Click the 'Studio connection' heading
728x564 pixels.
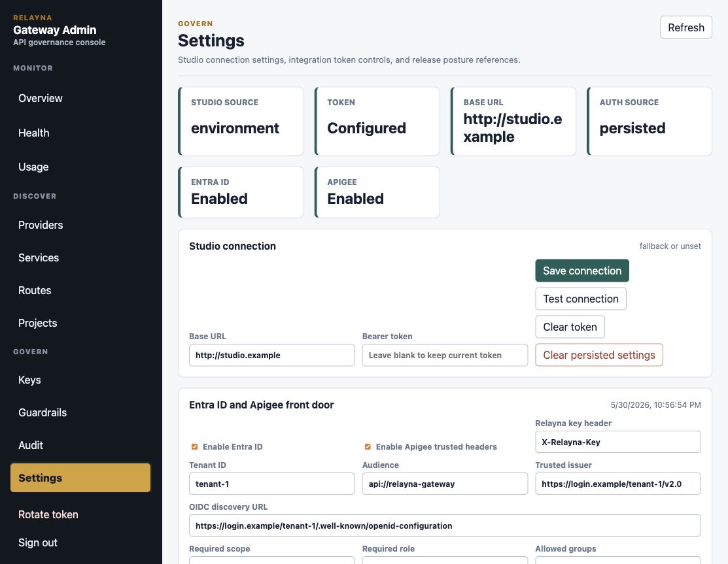[x=232, y=246]
